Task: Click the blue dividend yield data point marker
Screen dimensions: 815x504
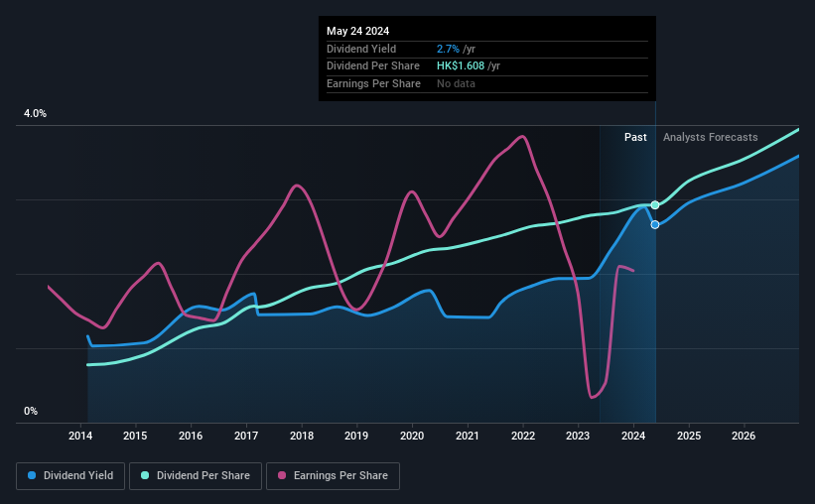Action: click(655, 225)
